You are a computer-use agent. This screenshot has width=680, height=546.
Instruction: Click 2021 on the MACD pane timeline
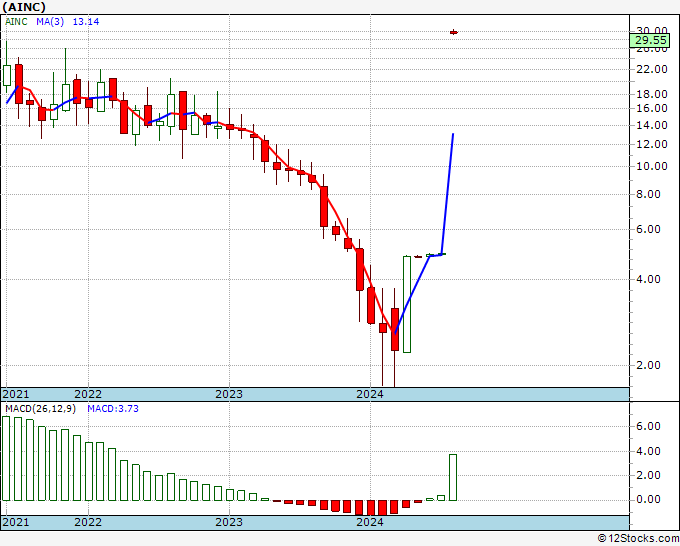[x=16, y=522]
